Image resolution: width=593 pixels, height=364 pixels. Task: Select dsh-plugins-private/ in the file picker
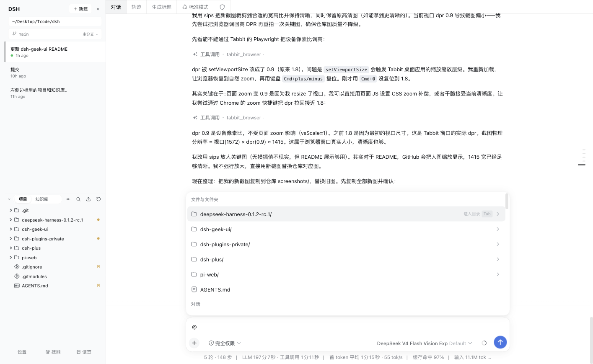tap(346, 244)
